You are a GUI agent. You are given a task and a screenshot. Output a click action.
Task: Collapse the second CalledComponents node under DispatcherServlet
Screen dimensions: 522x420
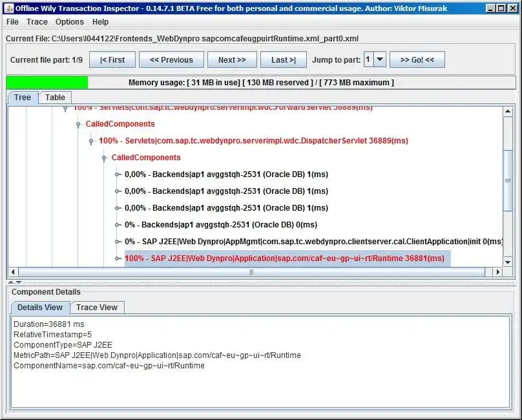104,158
